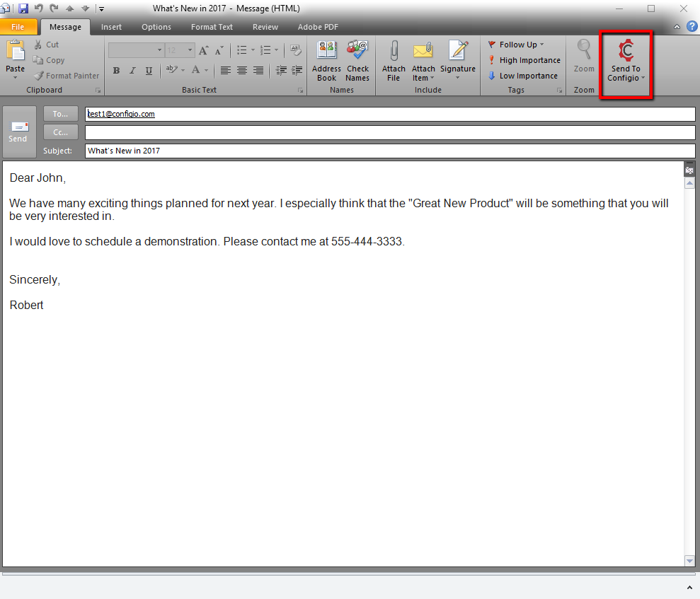Screen dimensions: 700x599
Task: Clear all text formatting
Action: click(x=296, y=50)
